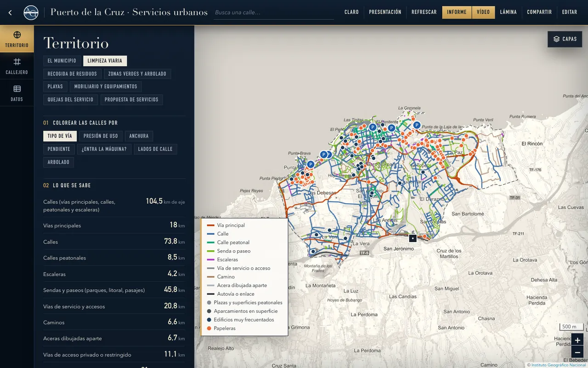
Task: Switch to the Playas tab
Action: (x=55, y=86)
